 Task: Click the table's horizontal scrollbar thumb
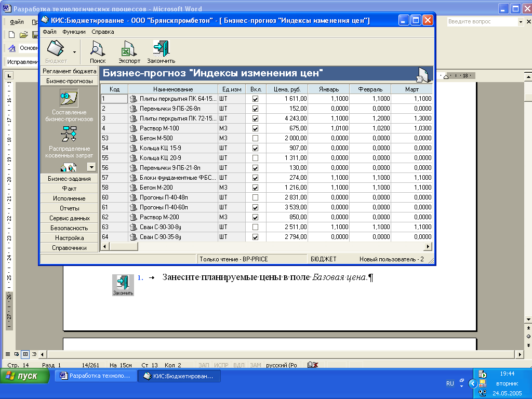[124, 247]
